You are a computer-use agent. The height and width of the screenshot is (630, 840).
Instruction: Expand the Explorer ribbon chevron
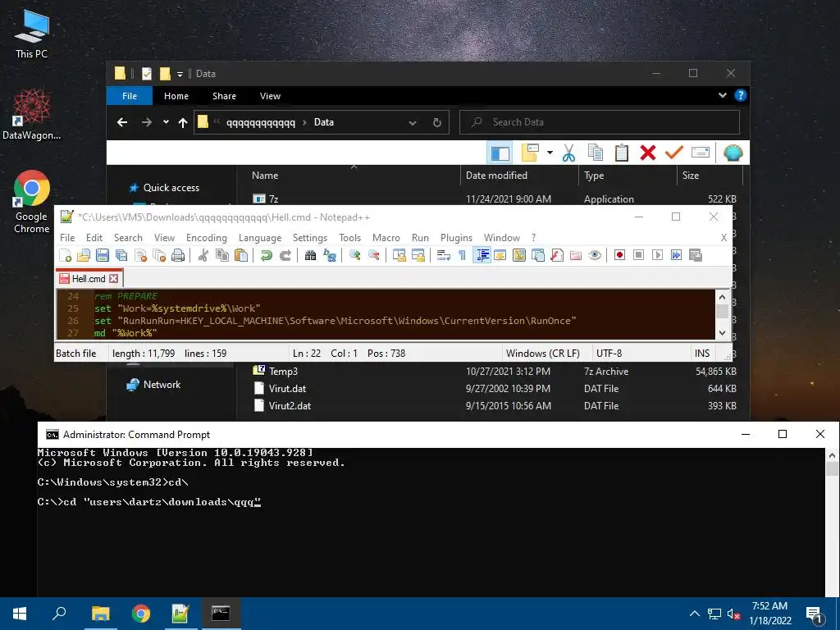pyautogui.click(x=723, y=95)
